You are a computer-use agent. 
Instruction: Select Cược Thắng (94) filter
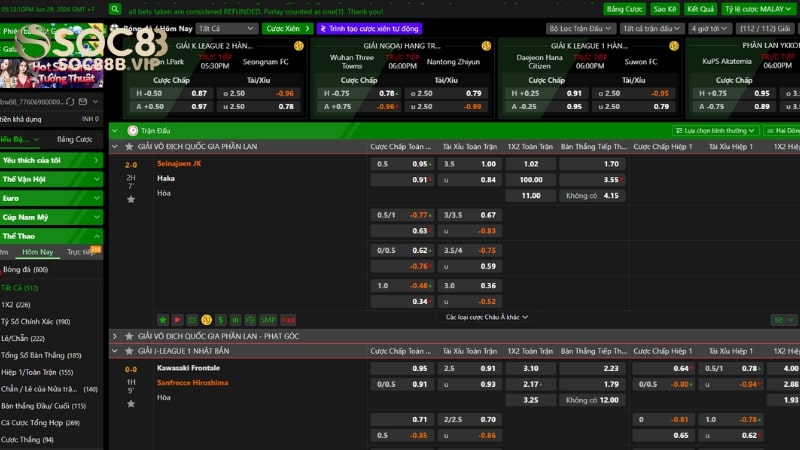[x=28, y=439]
